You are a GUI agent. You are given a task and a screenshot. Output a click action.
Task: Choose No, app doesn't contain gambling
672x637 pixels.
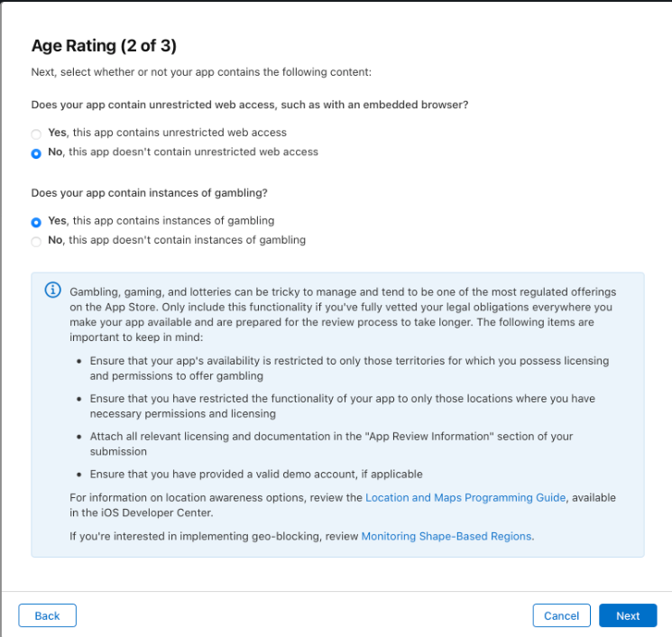pos(36,242)
